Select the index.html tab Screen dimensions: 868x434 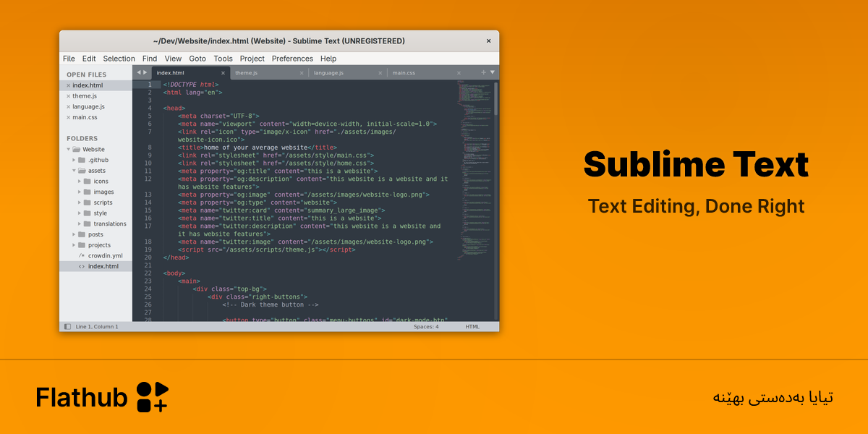click(x=190, y=73)
